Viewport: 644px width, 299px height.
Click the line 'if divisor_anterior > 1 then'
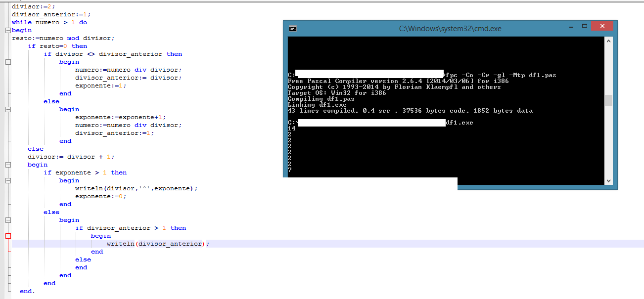[131, 228]
